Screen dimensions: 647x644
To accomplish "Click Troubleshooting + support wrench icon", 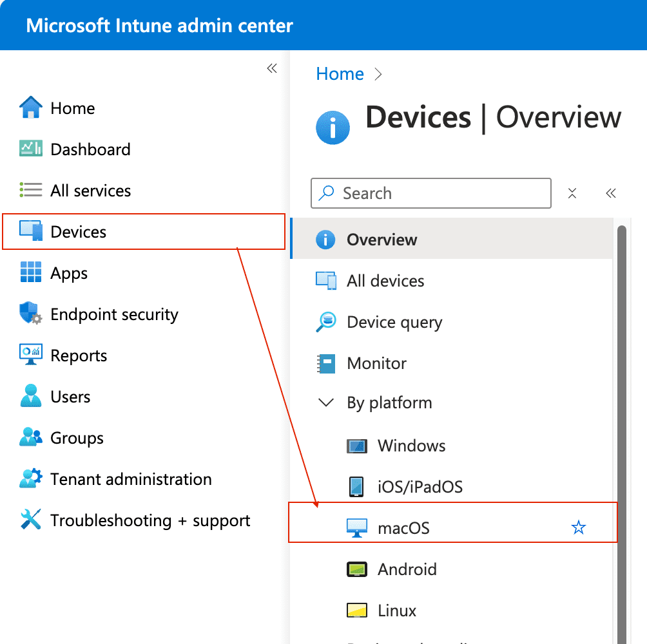I will click(x=30, y=520).
